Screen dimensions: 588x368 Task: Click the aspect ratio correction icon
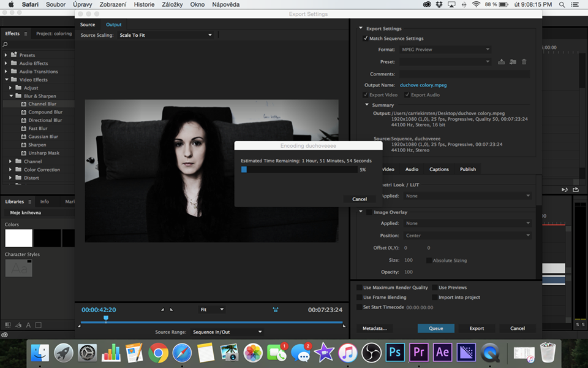click(x=276, y=310)
